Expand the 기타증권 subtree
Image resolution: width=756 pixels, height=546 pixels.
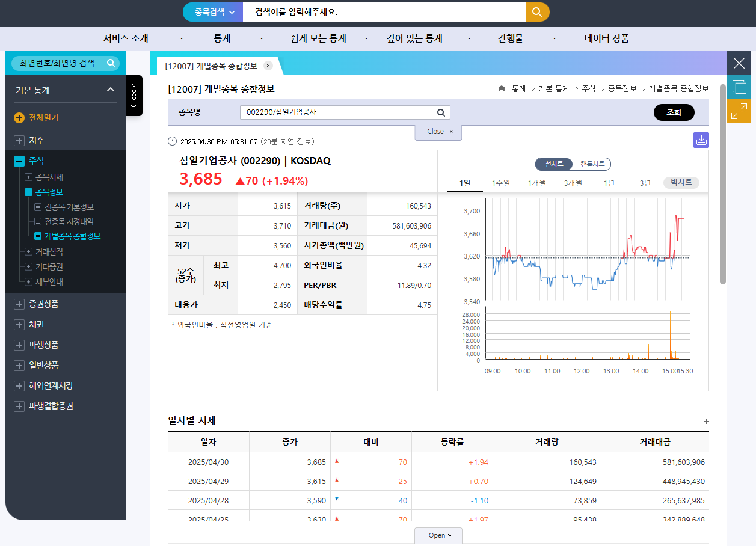point(28,266)
